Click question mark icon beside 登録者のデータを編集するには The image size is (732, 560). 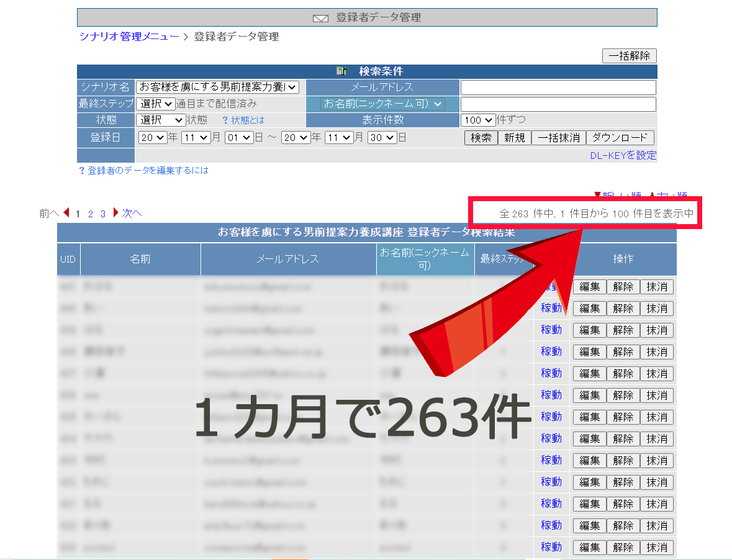point(82,171)
